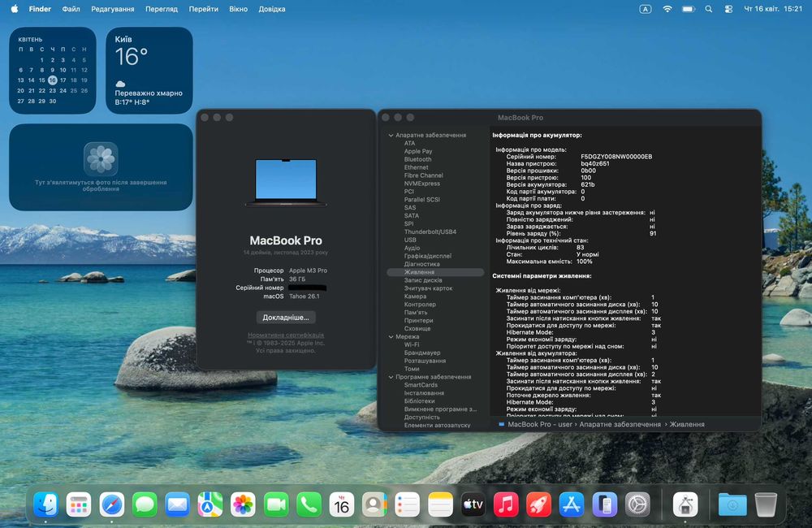Launch Apple TV from the Dock
Viewport: 812px width, 528px height.
click(x=473, y=504)
